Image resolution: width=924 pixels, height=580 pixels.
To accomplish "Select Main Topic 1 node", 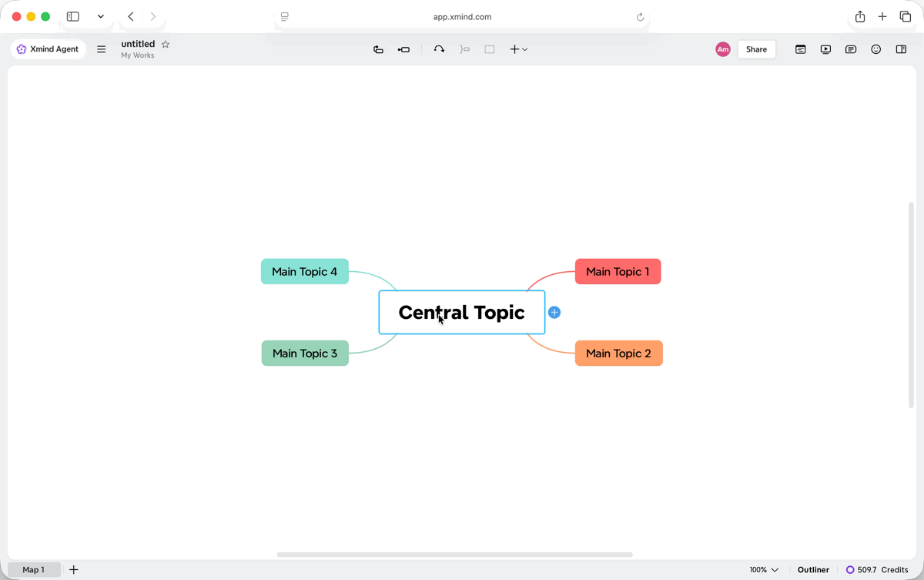I will coord(618,271).
